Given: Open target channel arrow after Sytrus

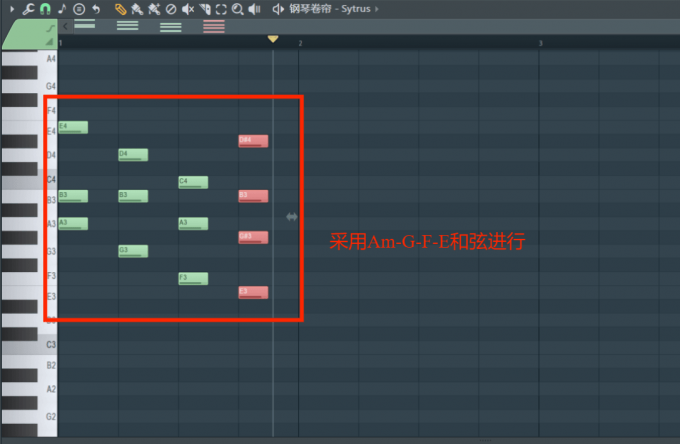Looking at the screenshot, I should click(x=376, y=9).
